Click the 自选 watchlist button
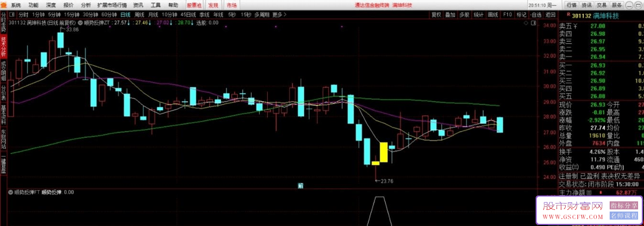644x226 pixels. [x=535, y=14]
